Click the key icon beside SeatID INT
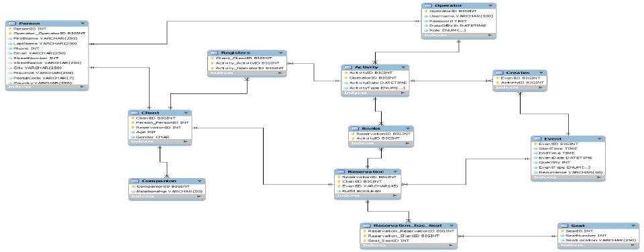The image size is (644, 252). click(563, 231)
